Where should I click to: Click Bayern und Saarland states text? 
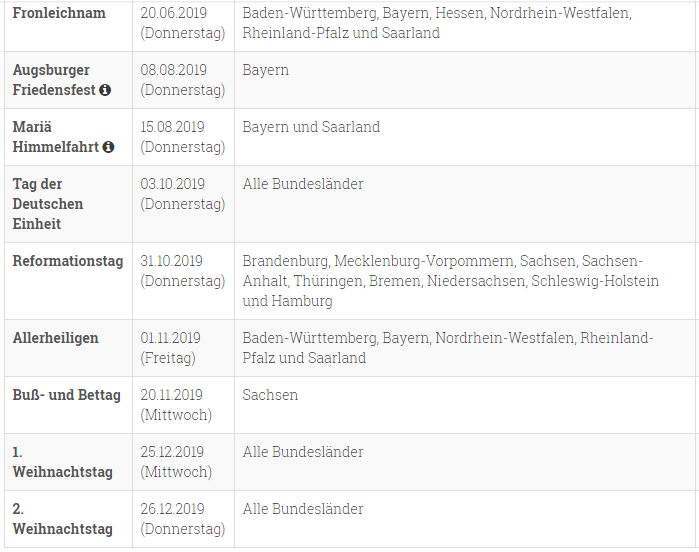[311, 127]
